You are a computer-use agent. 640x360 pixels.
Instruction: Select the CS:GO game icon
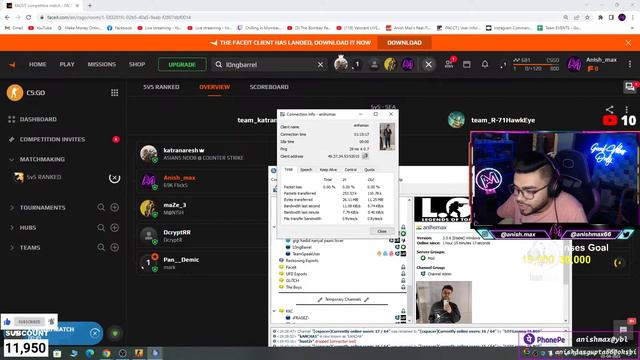(15, 93)
